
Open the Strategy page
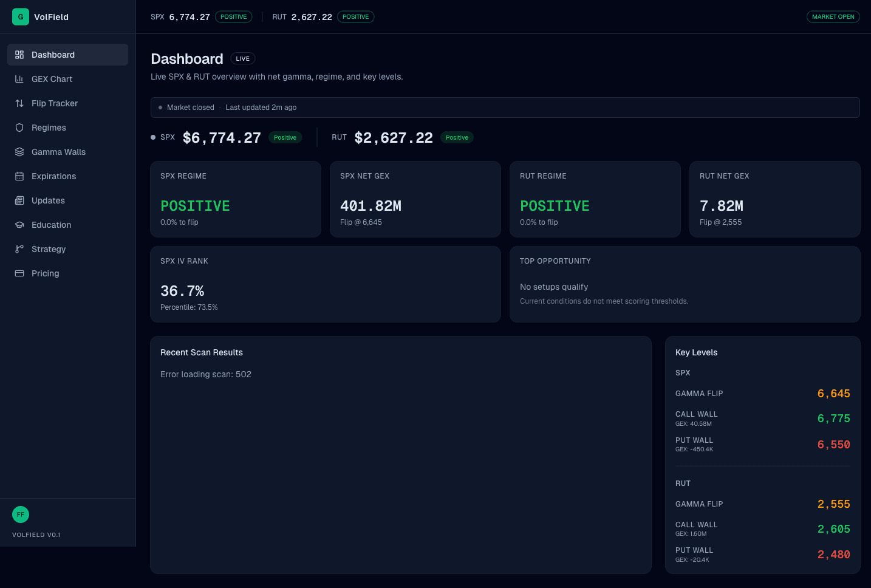pyautogui.click(x=67, y=249)
